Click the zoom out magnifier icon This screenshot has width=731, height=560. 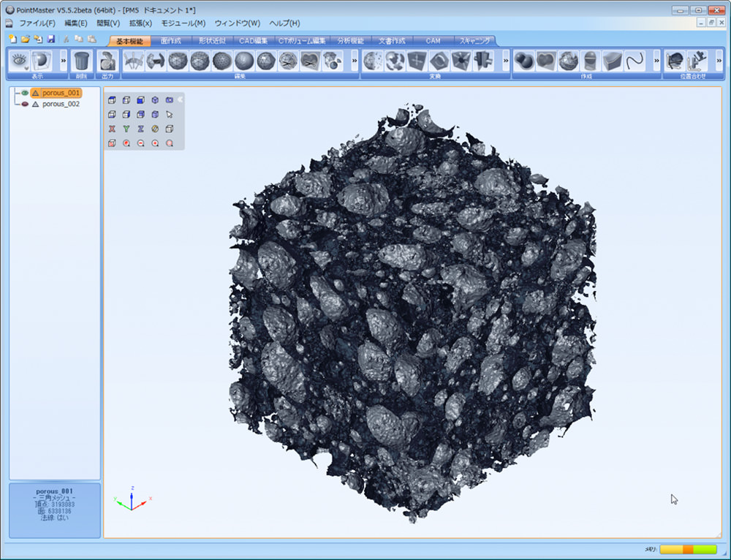coord(141,143)
